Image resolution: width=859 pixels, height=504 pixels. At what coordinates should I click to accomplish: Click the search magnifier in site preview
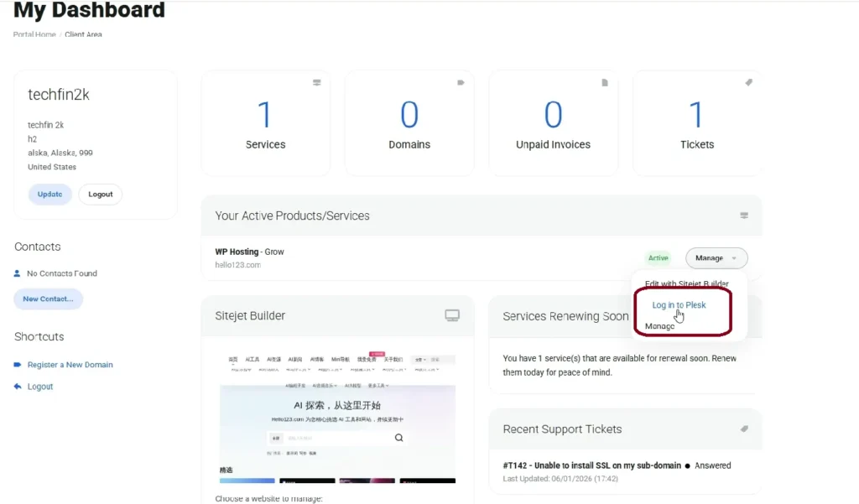point(398,438)
